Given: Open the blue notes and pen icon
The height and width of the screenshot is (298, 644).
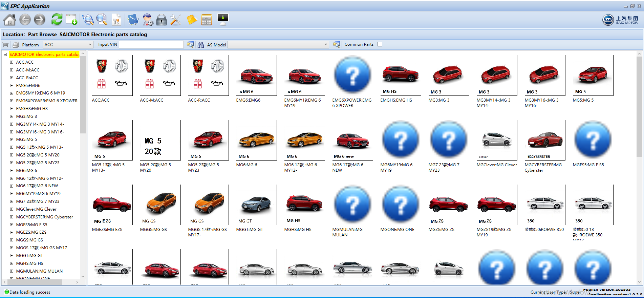Looking at the screenshot, I should click(133, 20).
